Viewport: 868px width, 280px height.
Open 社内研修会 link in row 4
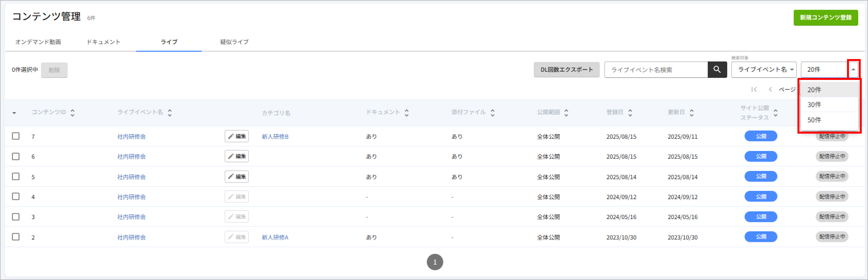point(131,197)
